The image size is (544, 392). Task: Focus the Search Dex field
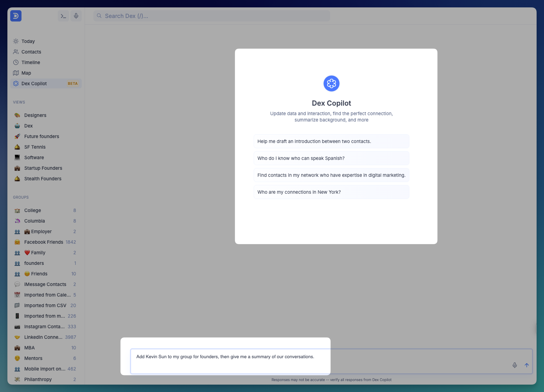coord(212,16)
